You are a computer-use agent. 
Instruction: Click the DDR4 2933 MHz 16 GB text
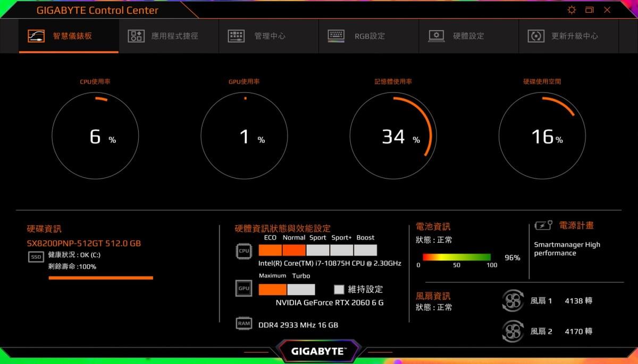tap(298, 325)
